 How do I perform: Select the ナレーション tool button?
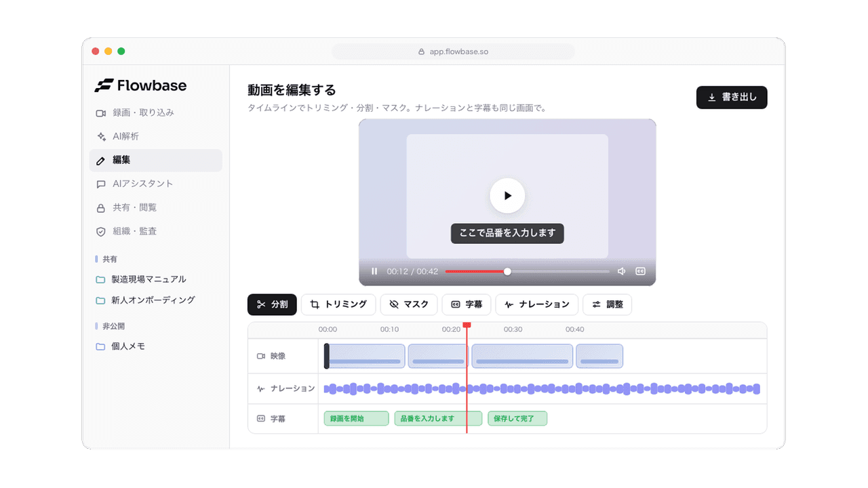tap(537, 304)
